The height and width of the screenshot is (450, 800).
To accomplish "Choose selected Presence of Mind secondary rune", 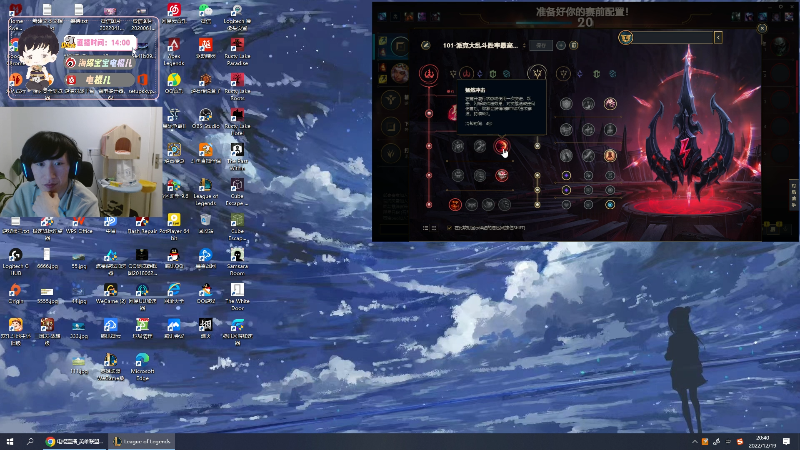I will click(x=610, y=104).
